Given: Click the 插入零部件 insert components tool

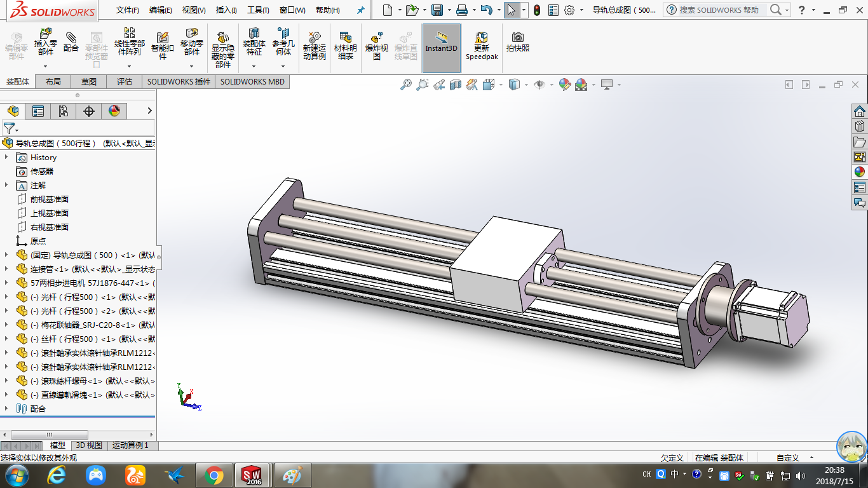Looking at the screenshot, I should click(45, 42).
